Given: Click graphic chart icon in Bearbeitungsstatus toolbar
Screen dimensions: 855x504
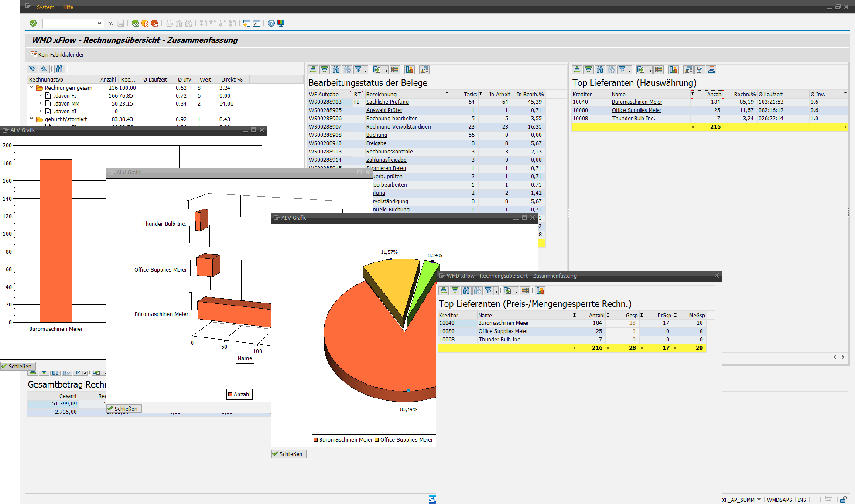Looking at the screenshot, I should (x=409, y=70).
